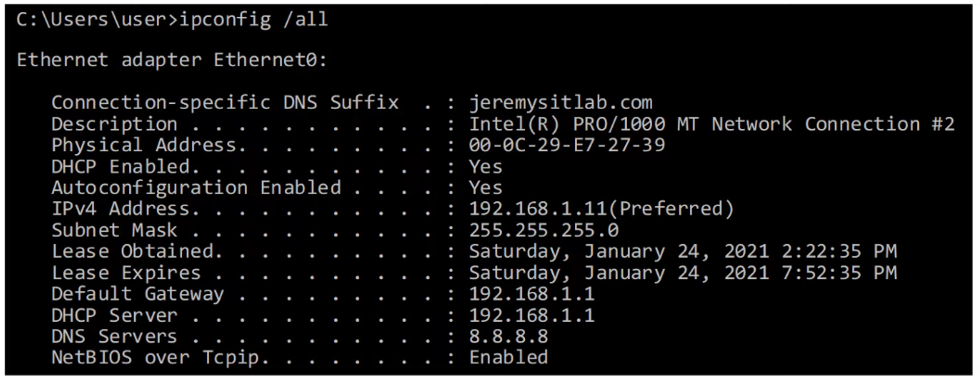Click the Default Gateway address value
Image resolution: width=980 pixels, height=381 pixels.
532,294
